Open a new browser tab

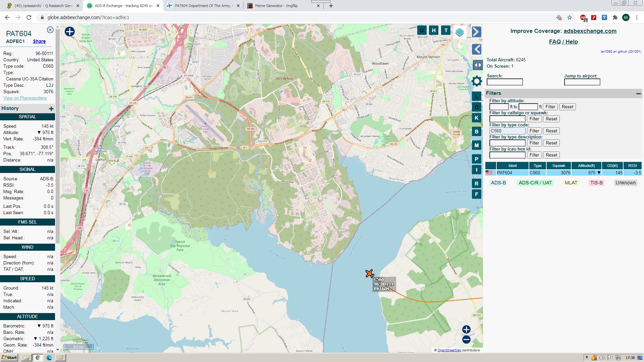pos(331,6)
